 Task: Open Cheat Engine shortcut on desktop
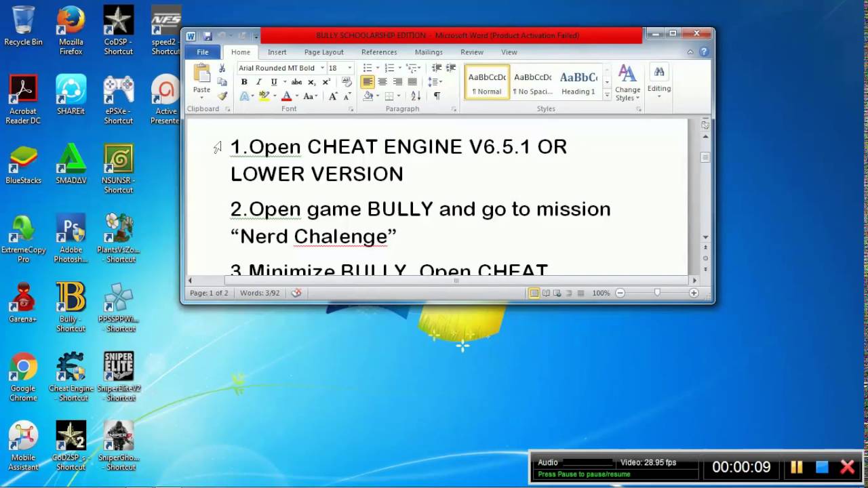click(71, 376)
